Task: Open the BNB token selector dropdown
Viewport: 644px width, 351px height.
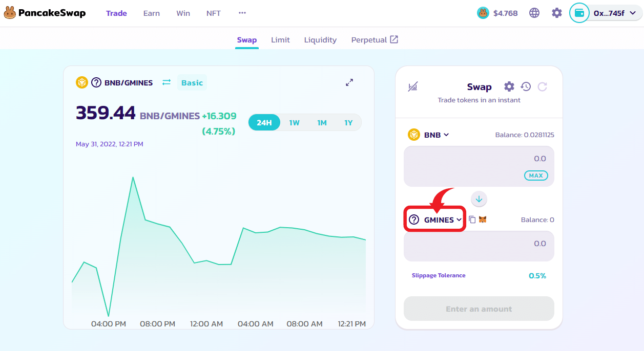Action: (429, 135)
